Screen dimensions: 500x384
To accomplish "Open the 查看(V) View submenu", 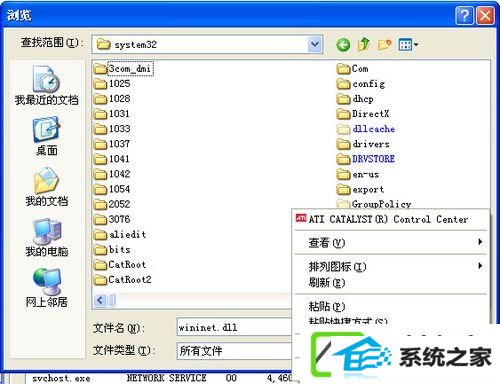I will (390, 242).
